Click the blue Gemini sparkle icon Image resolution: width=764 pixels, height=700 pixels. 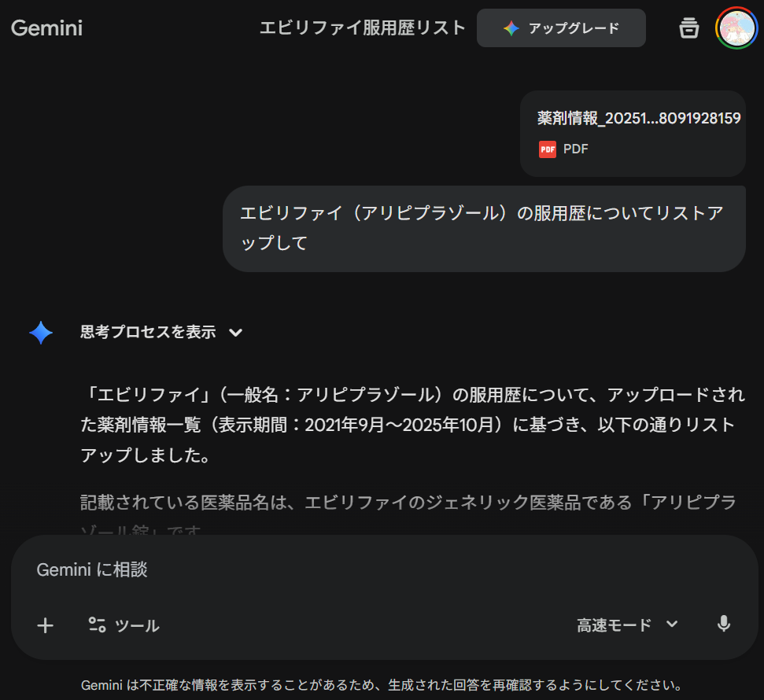pyautogui.click(x=41, y=333)
